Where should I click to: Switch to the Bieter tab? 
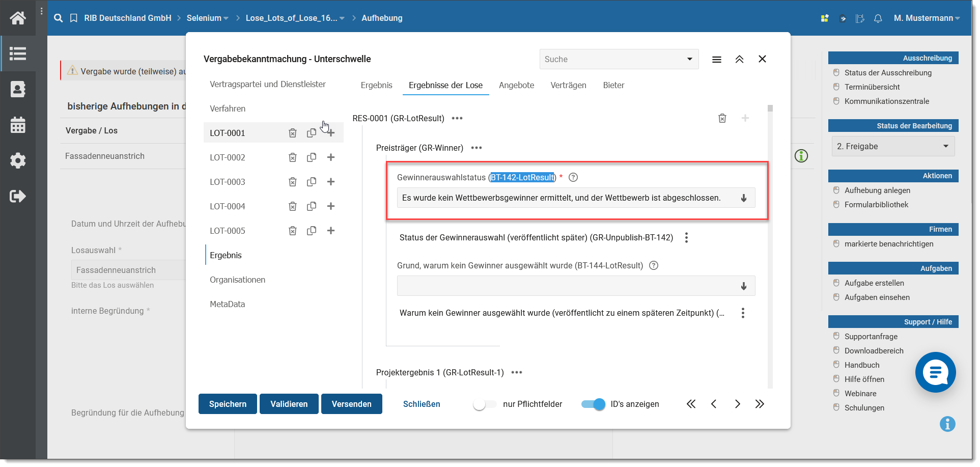(x=614, y=85)
